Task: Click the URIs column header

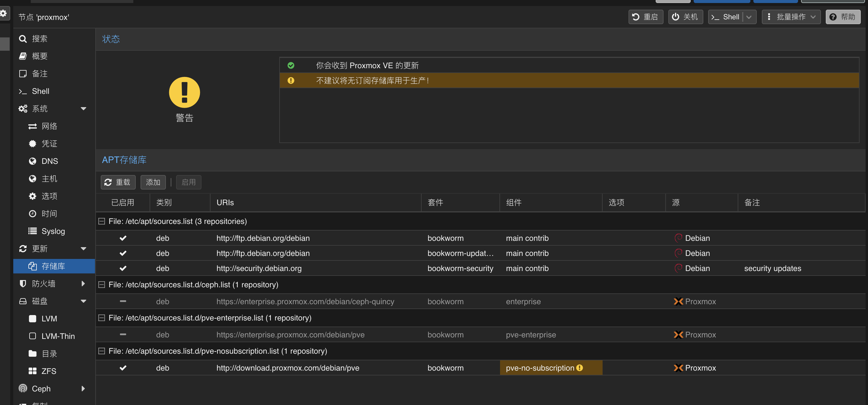Action: [316, 203]
